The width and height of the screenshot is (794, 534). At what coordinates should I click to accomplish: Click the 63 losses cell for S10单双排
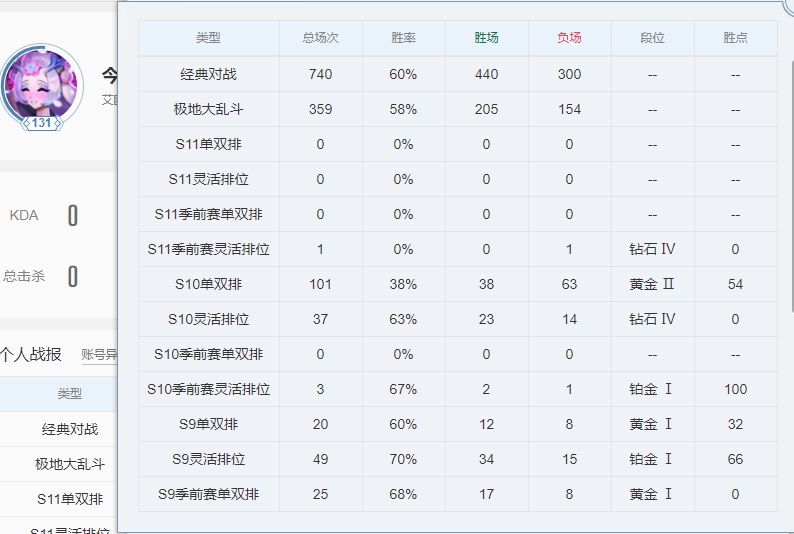pos(569,284)
